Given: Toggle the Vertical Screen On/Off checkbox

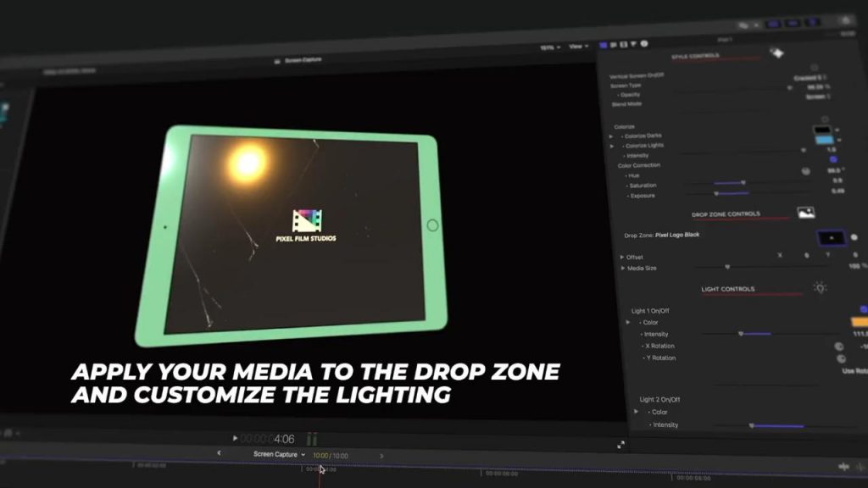Looking at the screenshot, I should (815, 68).
